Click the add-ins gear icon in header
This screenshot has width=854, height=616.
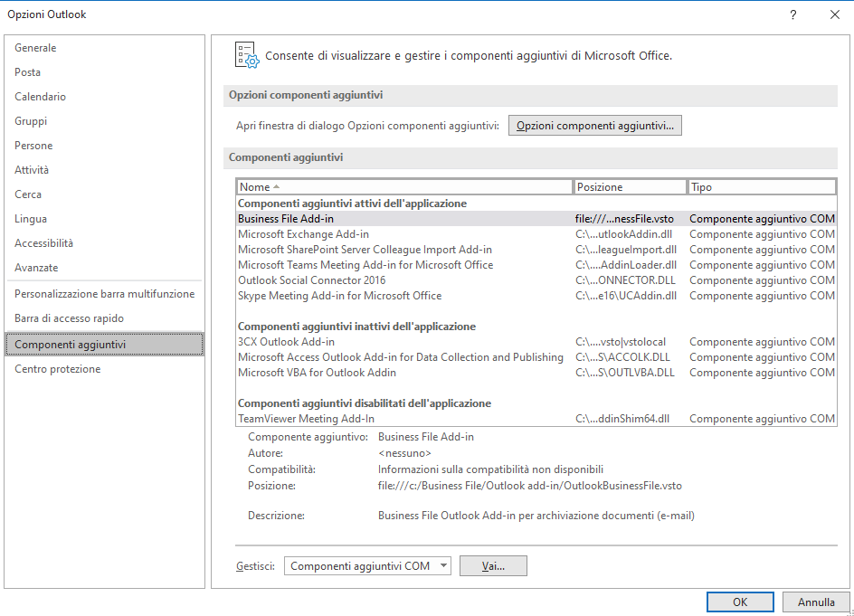pos(247,55)
